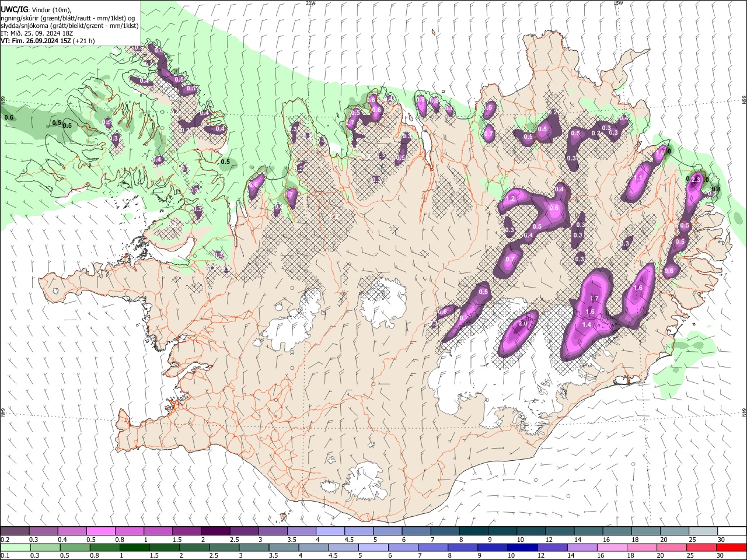Pick the upper legend swatch between 1 and 1.5

click(158, 531)
